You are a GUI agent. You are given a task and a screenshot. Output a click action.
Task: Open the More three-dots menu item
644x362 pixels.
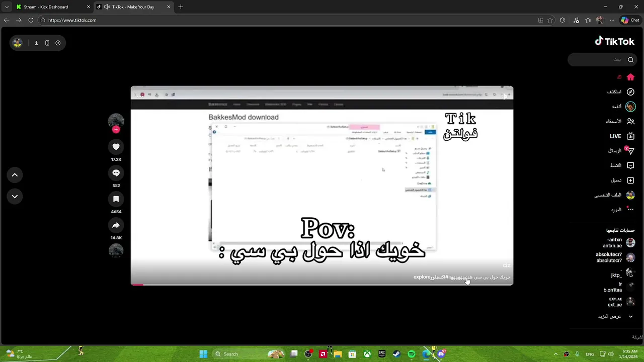tap(623, 209)
